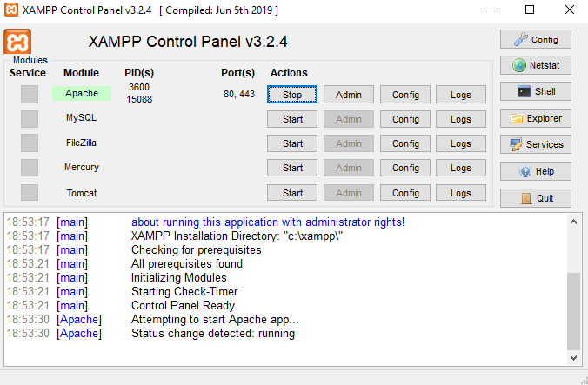588x385 pixels.
Task: Click Apache PID 15088
Action: [x=139, y=99]
